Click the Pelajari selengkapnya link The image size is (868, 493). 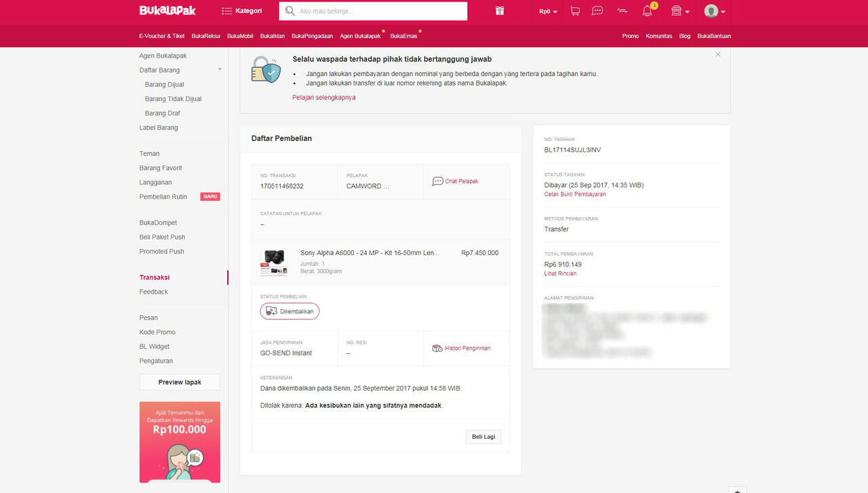(x=323, y=98)
